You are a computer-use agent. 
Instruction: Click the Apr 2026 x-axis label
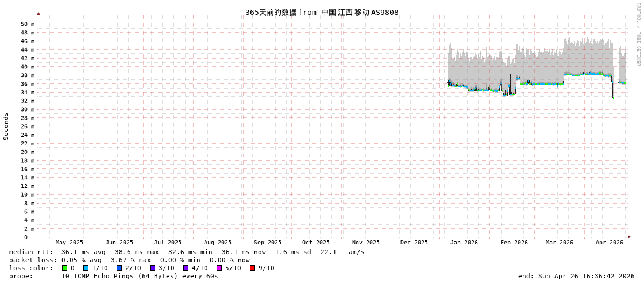tap(610, 243)
